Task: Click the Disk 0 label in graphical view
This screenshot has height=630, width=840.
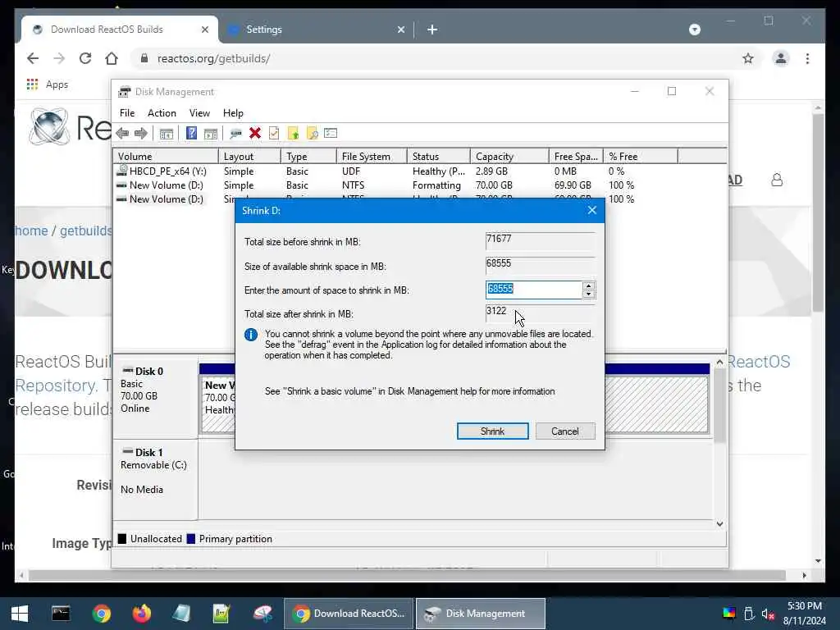Action: pyautogui.click(x=149, y=372)
